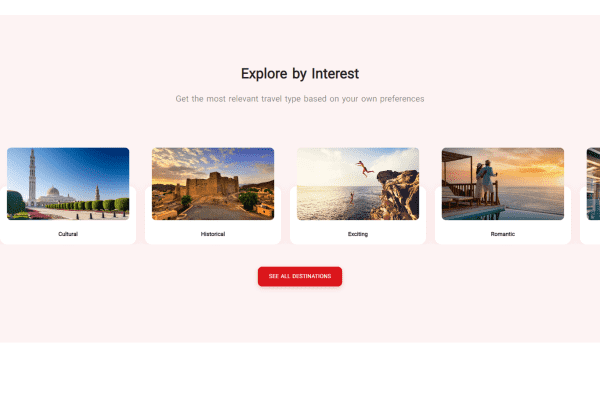Click the See All Destinations button

tap(300, 276)
